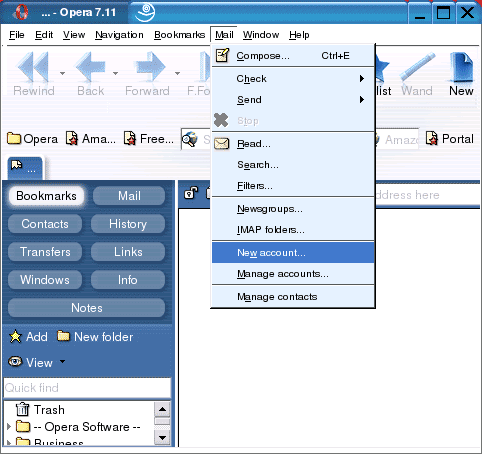Click the Trash bin icon in bookmarks
The image size is (482, 454).
[x=23, y=409]
